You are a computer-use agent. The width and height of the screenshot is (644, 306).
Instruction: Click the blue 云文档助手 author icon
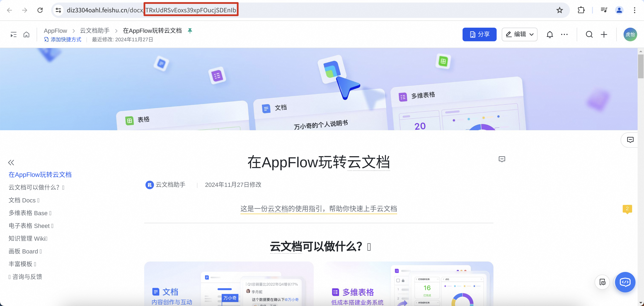pyautogui.click(x=149, y=185)
